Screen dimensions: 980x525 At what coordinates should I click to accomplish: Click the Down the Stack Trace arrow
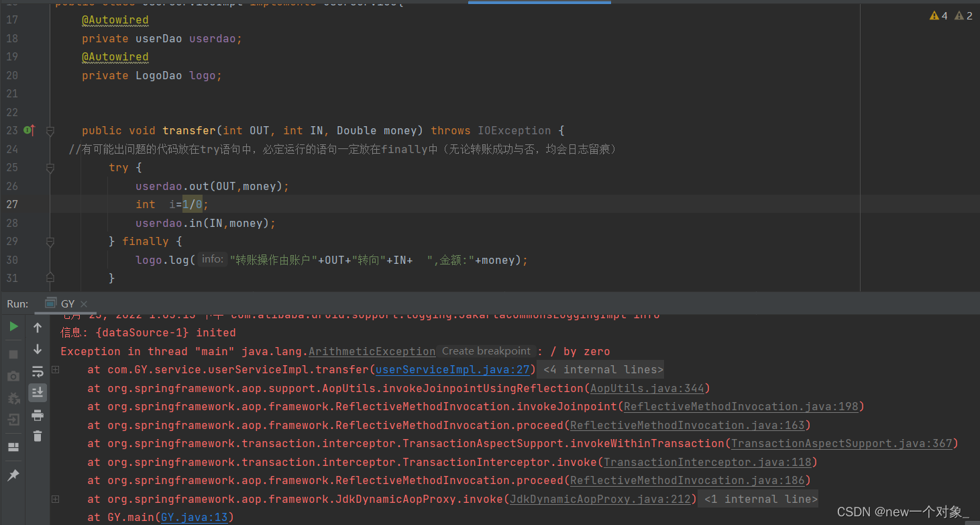[x=38, y=349]
